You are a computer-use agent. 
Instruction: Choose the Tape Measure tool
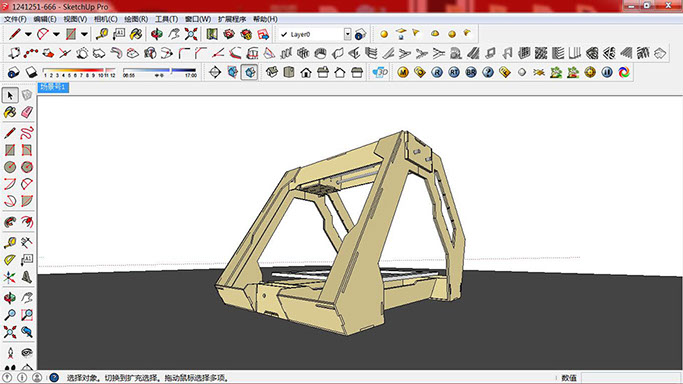tap(10, 243)
